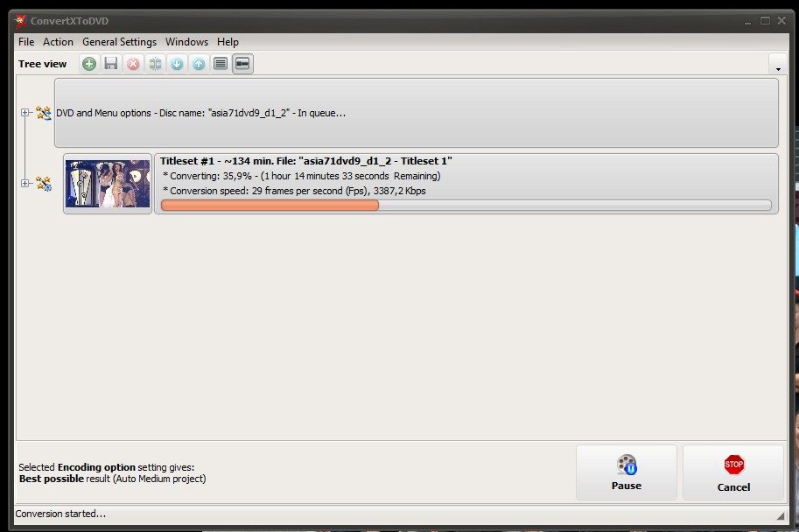
Task: Click the DVD and Menu options star icon
Action: (43, 113)
